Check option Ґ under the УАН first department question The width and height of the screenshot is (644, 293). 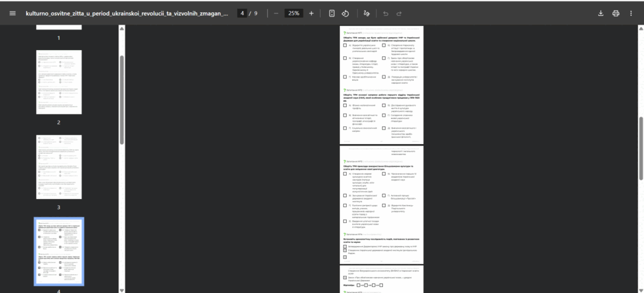(x=345, y=128)
